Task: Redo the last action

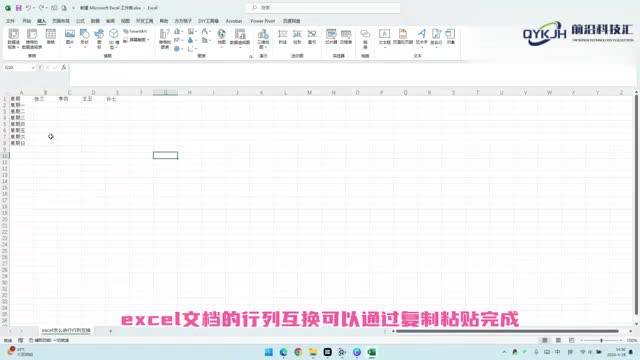Action: [x=41, y=8]
